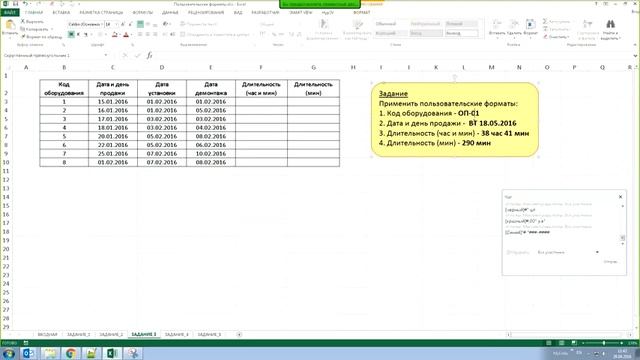Open Excel from the taskbar
Screen dimensions: 640x360
(x=112, y=353)
